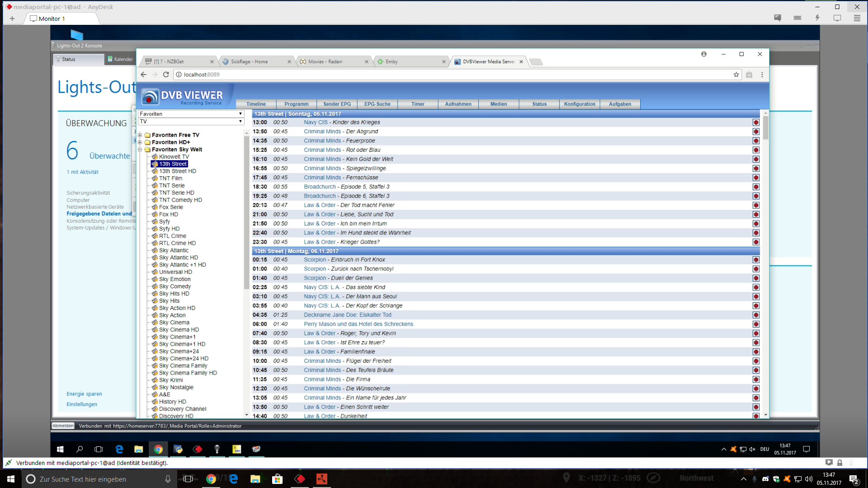
Task: Collapse the Favoriten Sky Welt folder
Action: tap(140, 150)
